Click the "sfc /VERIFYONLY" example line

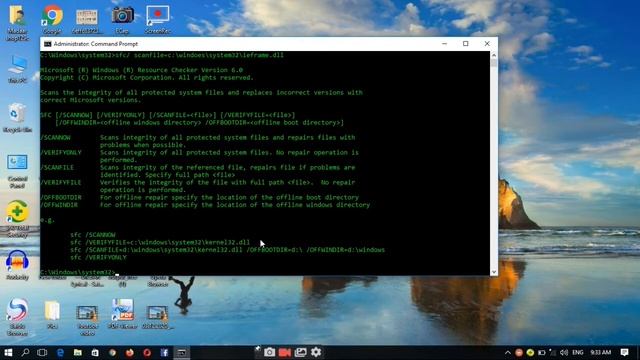98,258
